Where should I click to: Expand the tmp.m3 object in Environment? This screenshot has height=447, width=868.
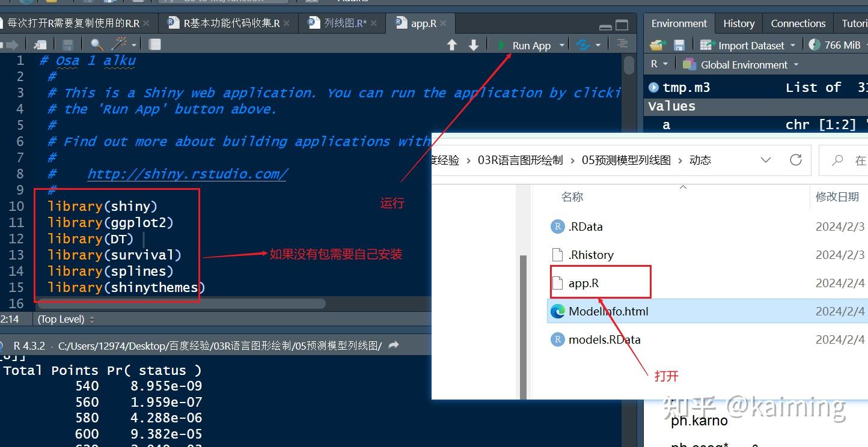pyautogui.click(x=653, y=87)
